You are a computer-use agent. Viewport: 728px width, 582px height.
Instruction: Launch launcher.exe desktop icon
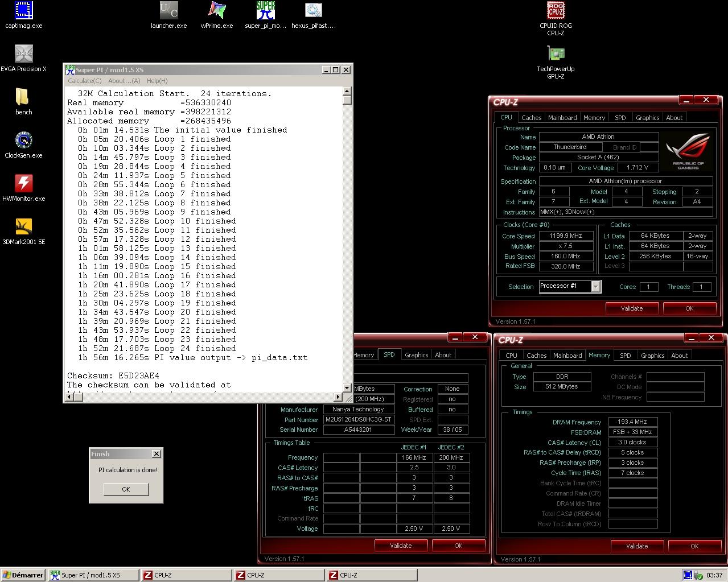(169, 15)
